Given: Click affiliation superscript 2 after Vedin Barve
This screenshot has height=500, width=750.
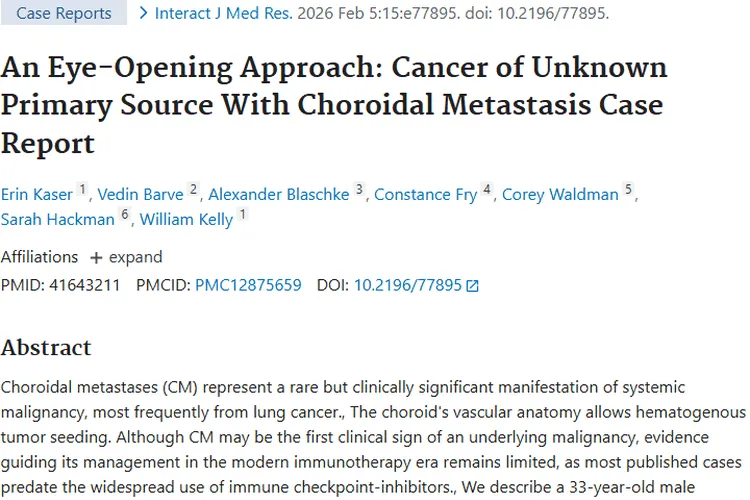Looking at the screenshot, I should click(x=194, y=189).
